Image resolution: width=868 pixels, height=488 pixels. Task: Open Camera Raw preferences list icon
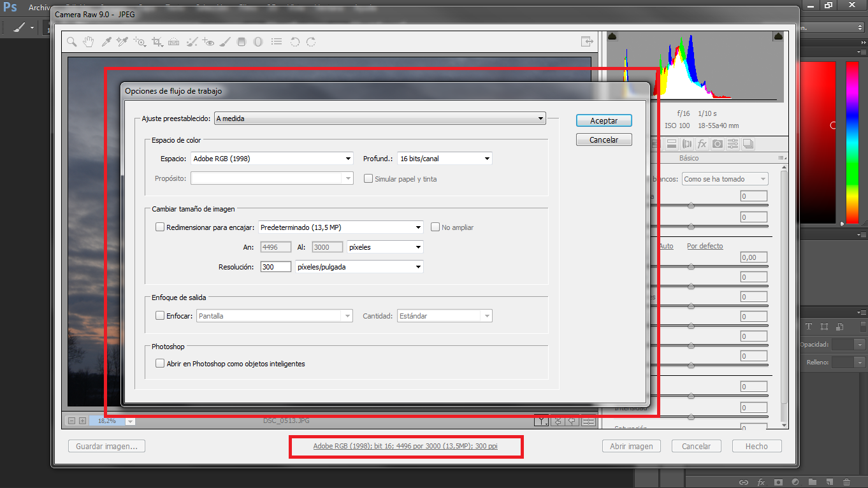pos(277,42)
